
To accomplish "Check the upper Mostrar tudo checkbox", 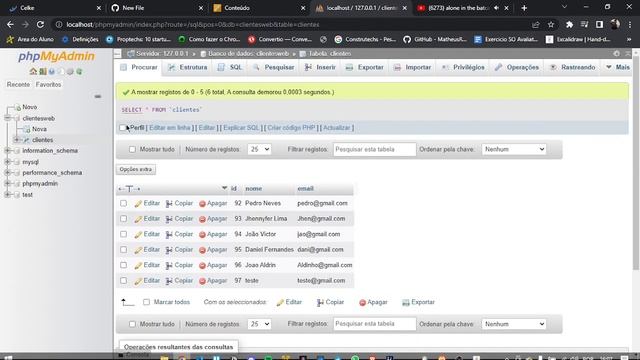I will tap(132, 149).
